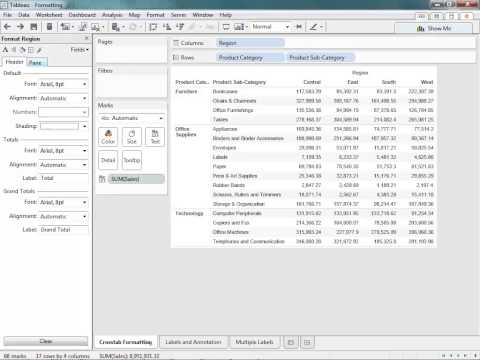480x360 pixels.
Task: Open the Size marks card
Action: 132,137
